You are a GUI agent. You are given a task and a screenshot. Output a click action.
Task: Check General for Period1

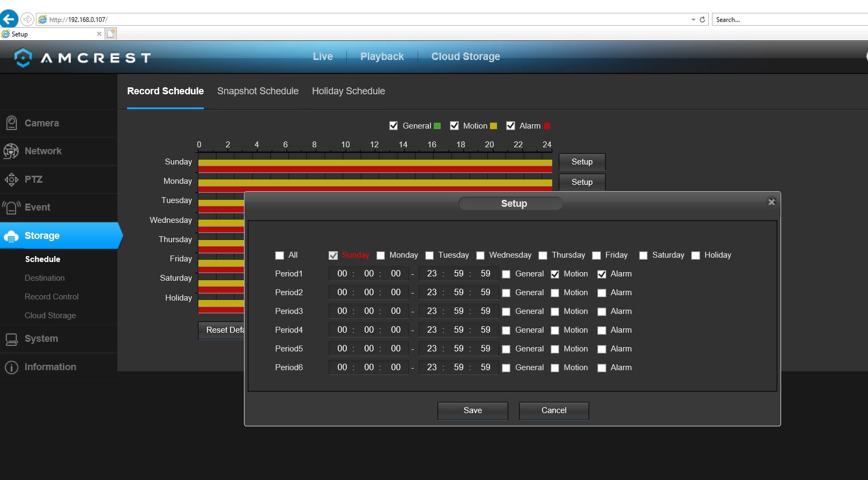coord(506,274)
